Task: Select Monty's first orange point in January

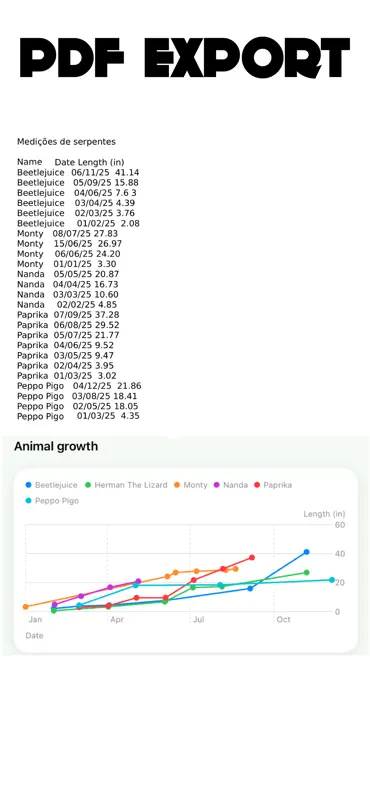Action: [x=26, y=607]
